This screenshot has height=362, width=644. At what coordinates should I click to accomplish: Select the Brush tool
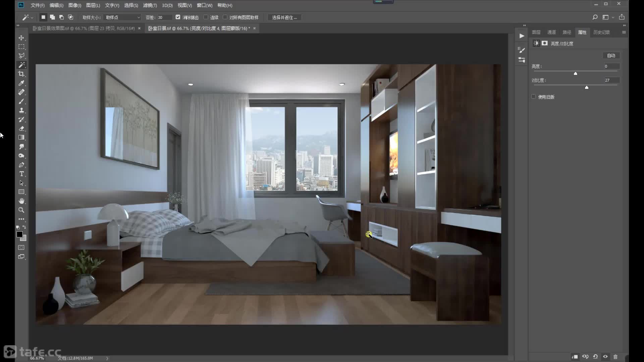[x=21, y=101]
